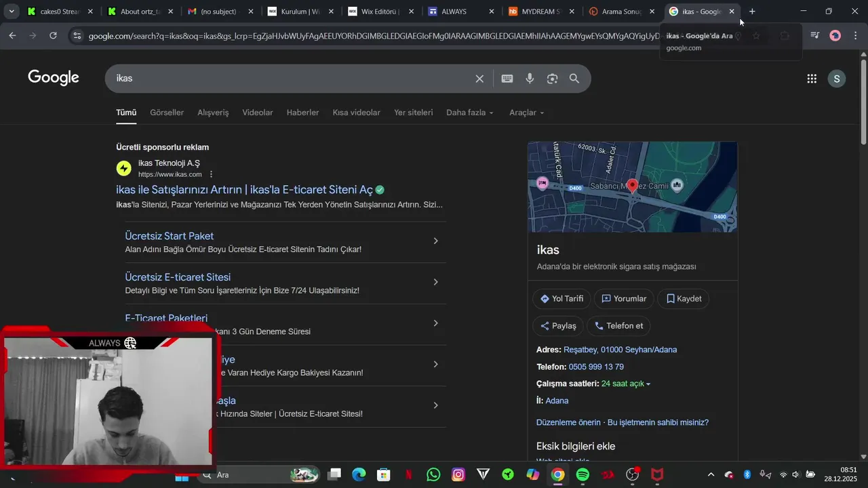Image resolution: width=868 pixels, height=488 pixels.
Task: Switch to the Görseller tab
Action: click(x=167, y=113)
